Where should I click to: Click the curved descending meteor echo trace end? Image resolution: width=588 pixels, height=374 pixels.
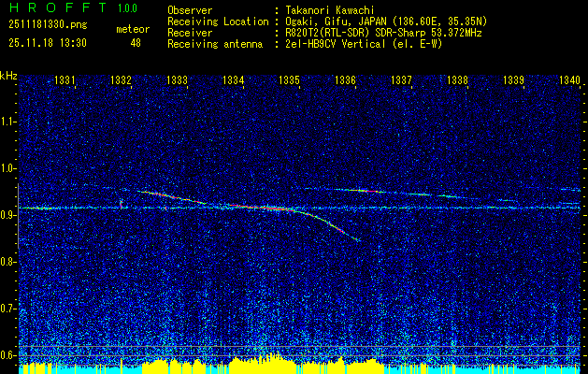[357, 239]
